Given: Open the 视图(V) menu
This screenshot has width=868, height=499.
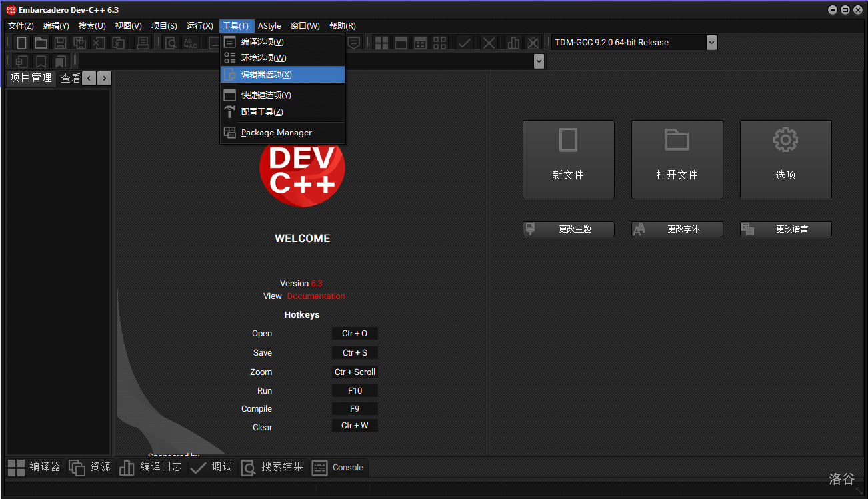Looking at the screenshot, I should 128,26.
